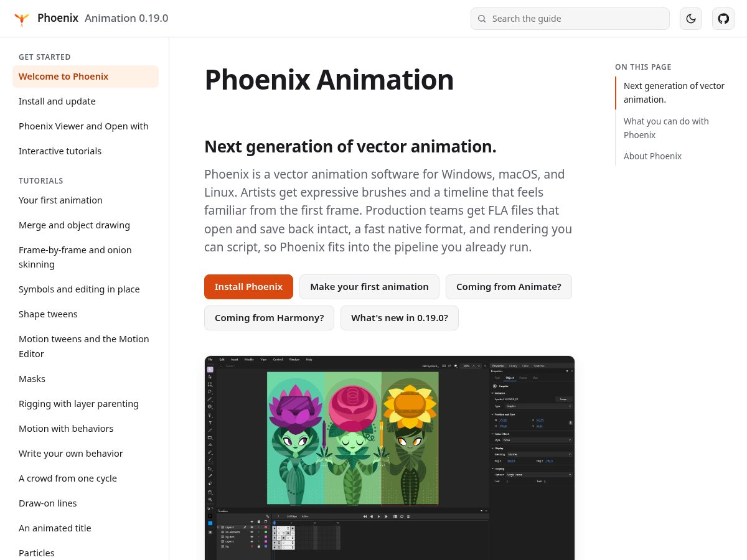Viewport: 747px width, 560px height.
Task: Open Write your own behavior
Action: click(85, 454)
